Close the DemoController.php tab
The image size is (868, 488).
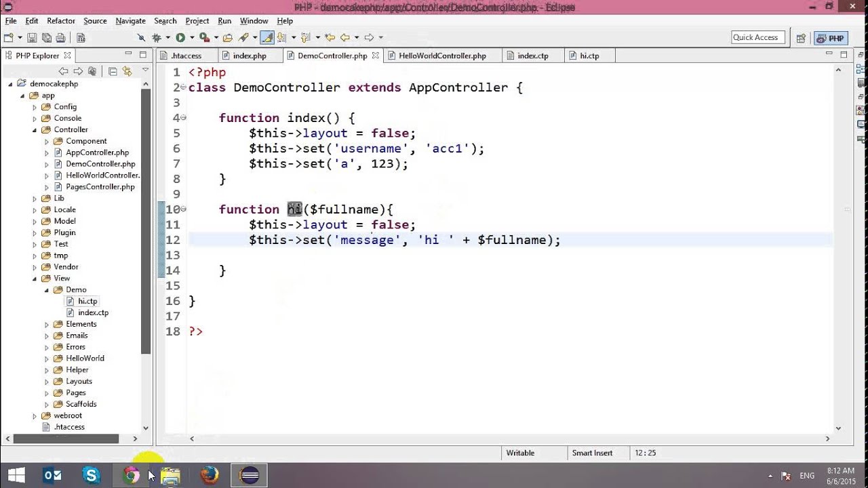click(375, 56)
